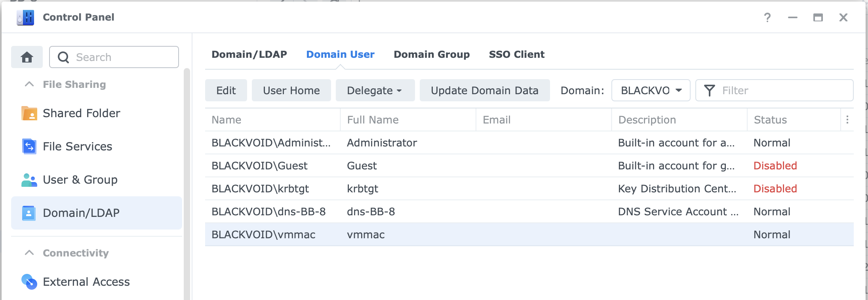Switch to the Domain Group tab
The width and height of the screenshot is (868, 300).
point(432,54)
